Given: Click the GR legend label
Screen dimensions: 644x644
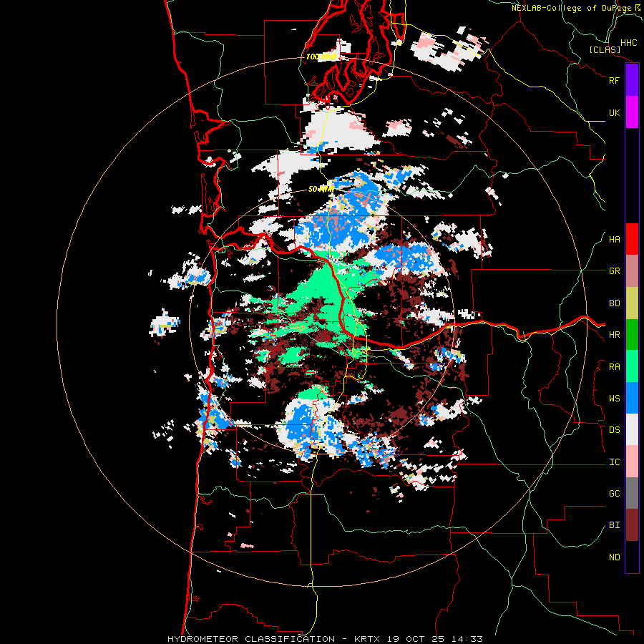Looking at the screenshot, I should pyautogui.click(x=614, y=271).
